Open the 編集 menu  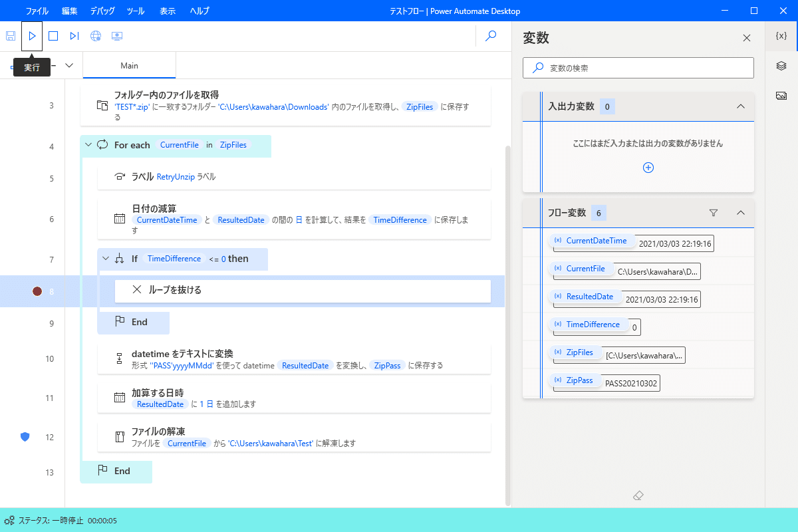click(69, 11)
